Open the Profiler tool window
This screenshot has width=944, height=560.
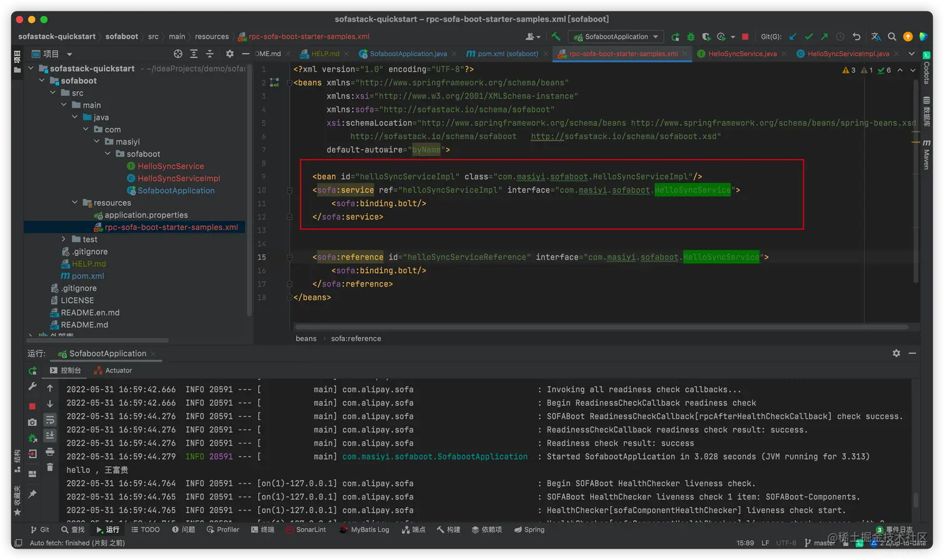[x=223, y=529]
